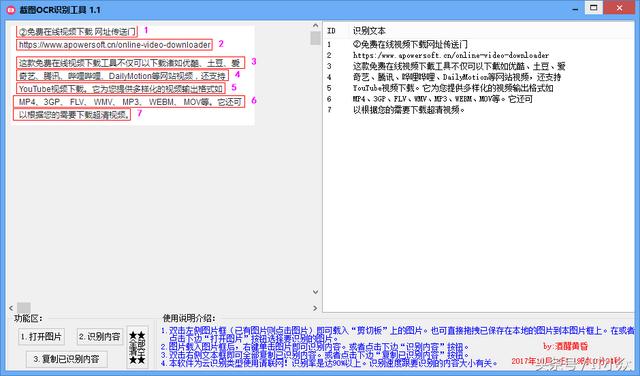Click the down arrow of image panel scrollbar
Viewport: 640px width, 376px height.
[315, 292]
